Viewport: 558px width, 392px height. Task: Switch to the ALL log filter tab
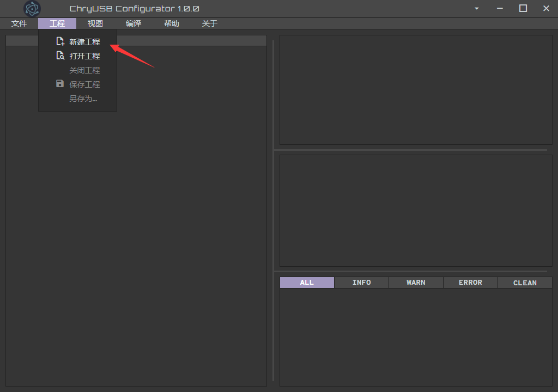tap(307, 283)
